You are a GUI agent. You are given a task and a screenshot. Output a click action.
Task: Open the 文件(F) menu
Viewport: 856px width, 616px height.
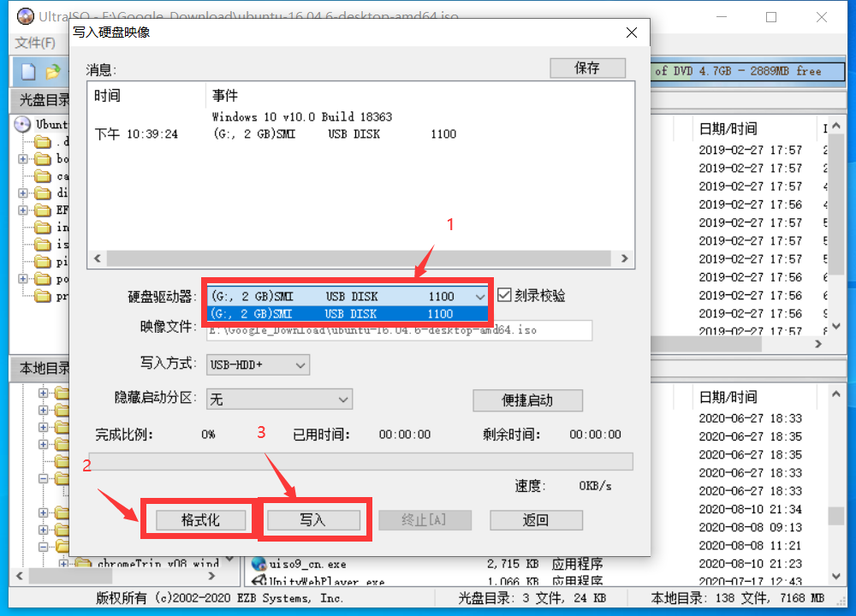[x=35, y=43]
